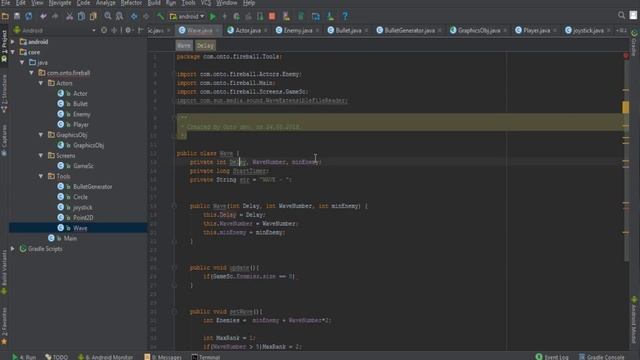
Task: Collapse core module node
Action: pyautogui.click(x=13, y=52)
